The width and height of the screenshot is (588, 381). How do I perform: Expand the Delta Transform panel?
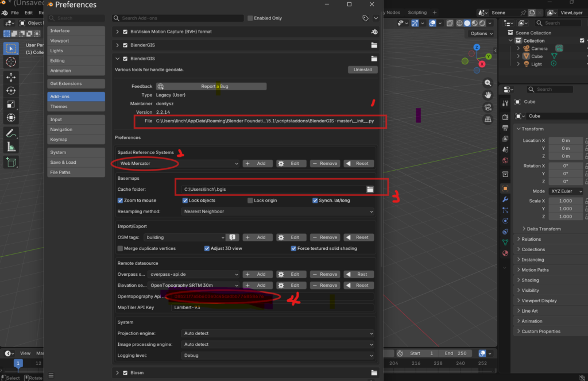pos(543,229)
